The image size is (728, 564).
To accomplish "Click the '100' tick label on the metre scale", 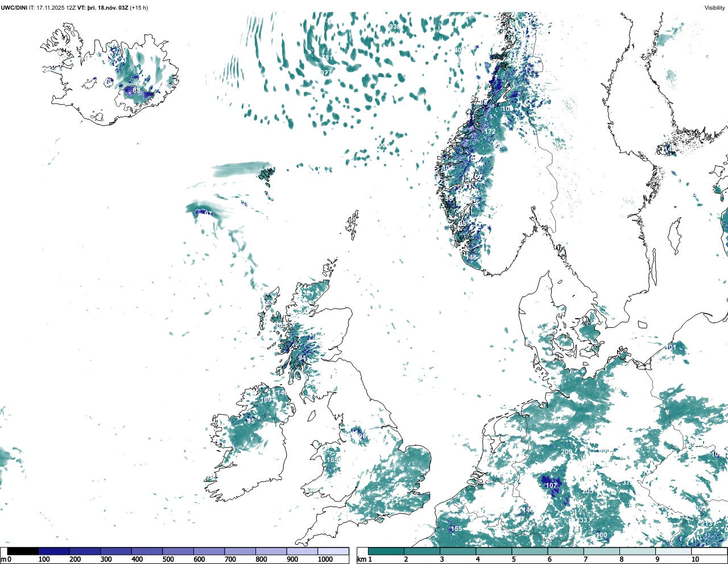I will click(x=44, y=559).
